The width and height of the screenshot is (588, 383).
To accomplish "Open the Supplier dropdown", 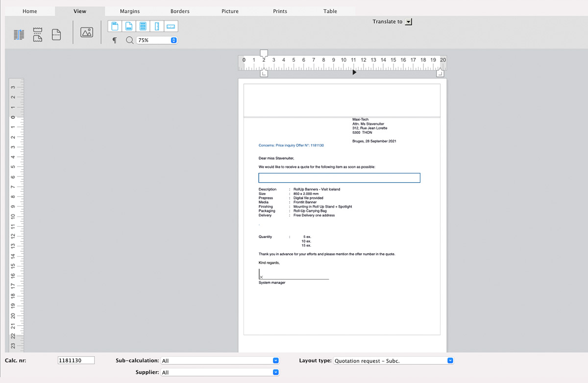I will pos(220,372).
